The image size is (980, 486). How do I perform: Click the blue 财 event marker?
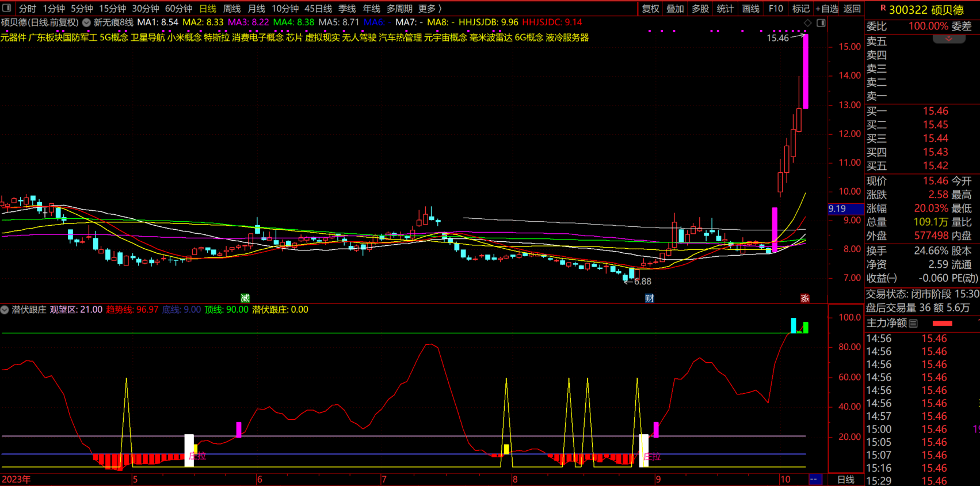(x=649, y=298)
